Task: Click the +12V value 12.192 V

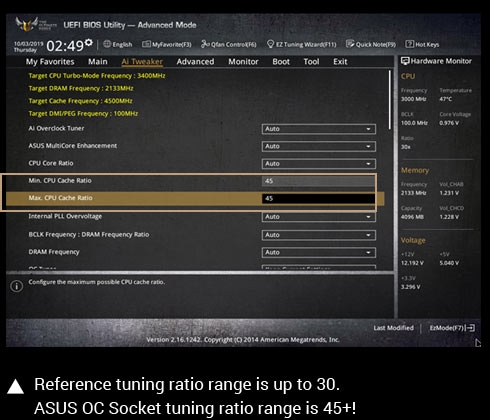Action: point(412,263)
